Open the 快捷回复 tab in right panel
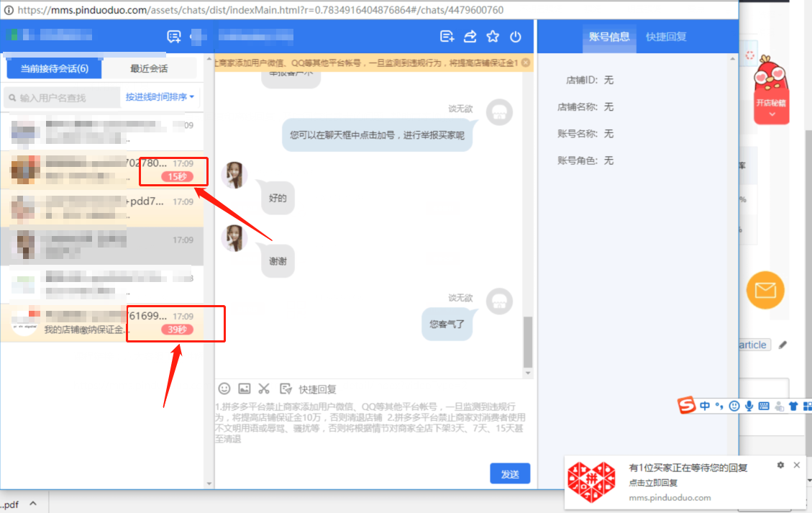Viewport: 812px width, 513px height. 666,37
